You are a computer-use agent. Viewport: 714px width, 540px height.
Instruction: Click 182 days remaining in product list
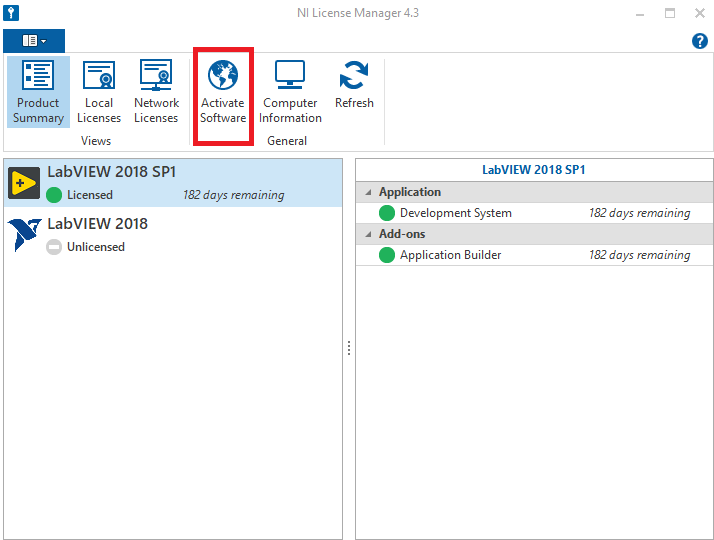234,195
